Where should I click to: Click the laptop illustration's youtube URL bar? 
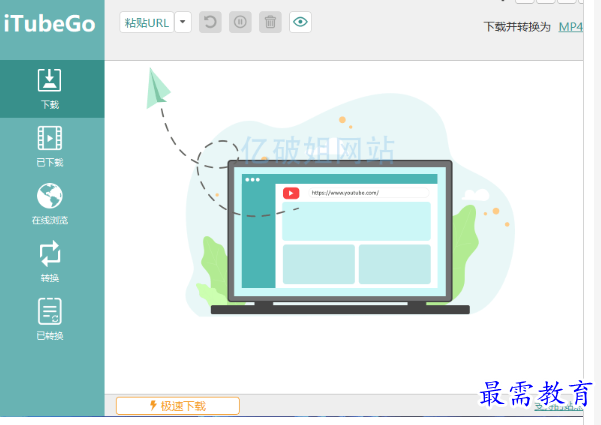click(368, 193)
